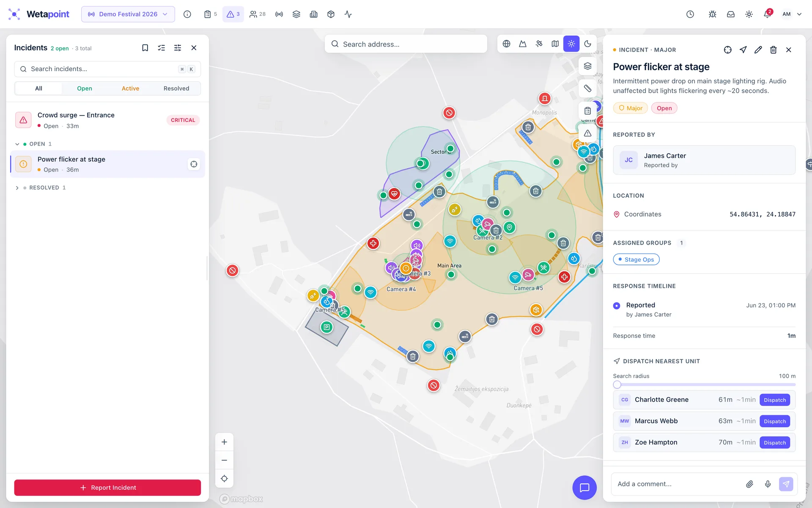Click the search radius slider handle
812x508 pixels.
click(617, 385)
